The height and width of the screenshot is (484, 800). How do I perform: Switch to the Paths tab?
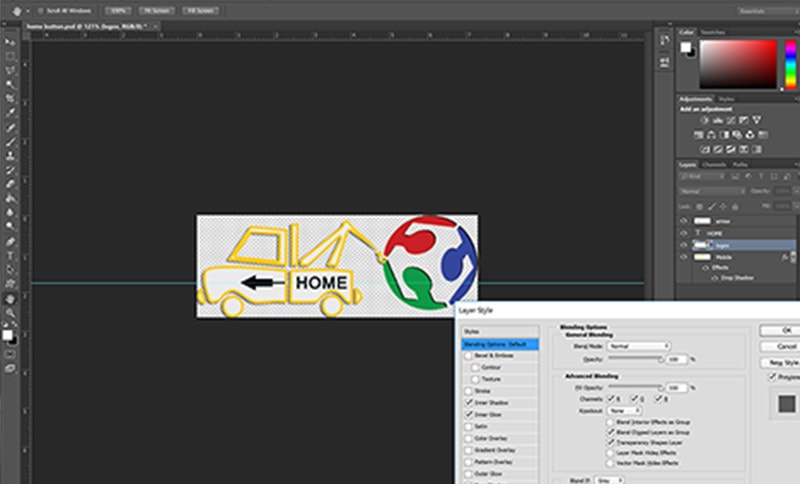pyautogui.click(x=740, y=164)
